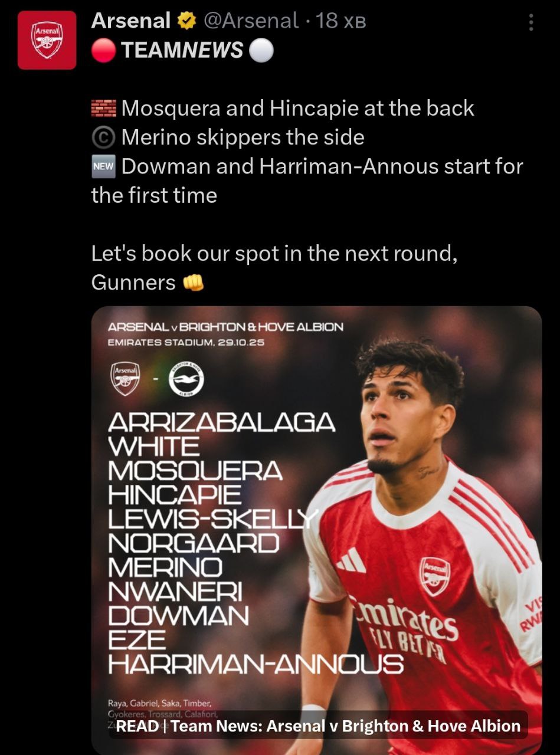Click the white circle emoji after TEAMNEWS
The image size is (560, 755).
[x=261, y=51]
